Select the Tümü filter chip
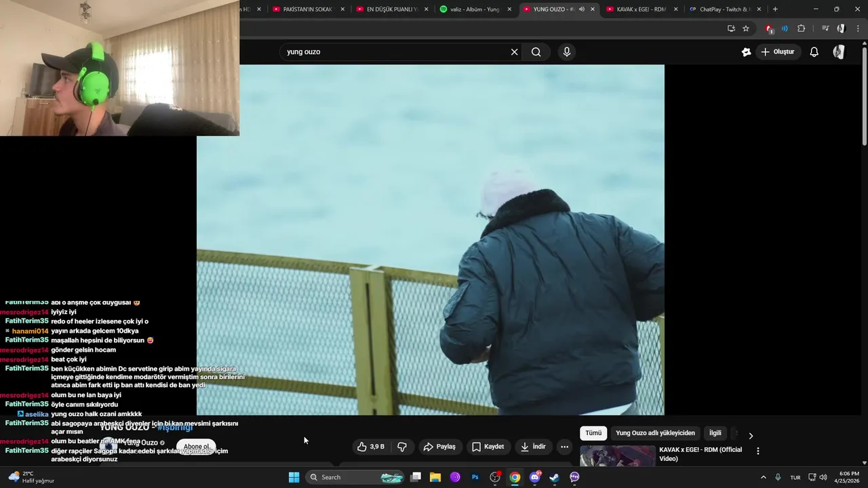The width and height of the screenshot is (868, 488). [593, 433]
